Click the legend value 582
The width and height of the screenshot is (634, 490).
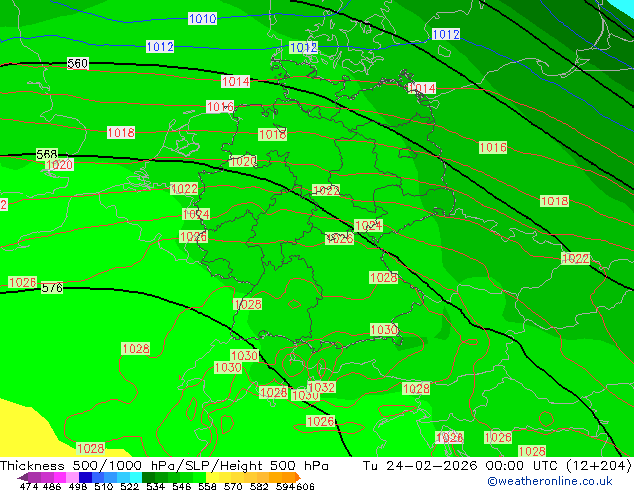[259, 486]
